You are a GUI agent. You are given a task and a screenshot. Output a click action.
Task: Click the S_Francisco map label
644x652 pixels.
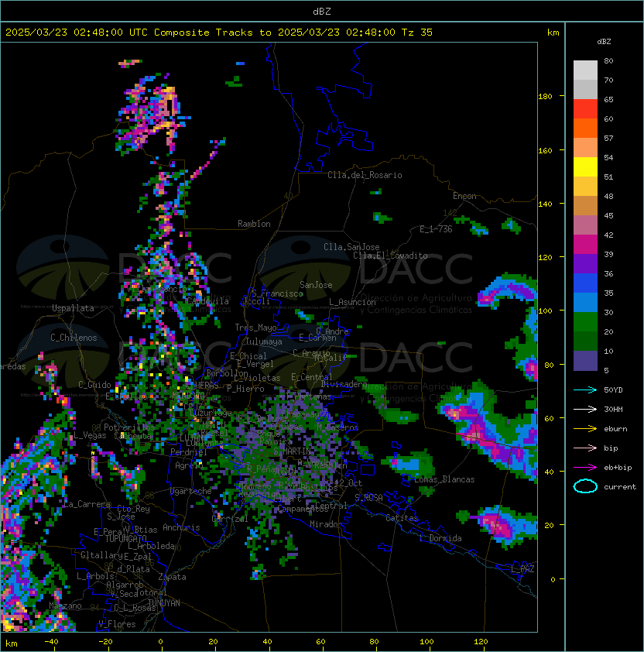click(277, 293)
